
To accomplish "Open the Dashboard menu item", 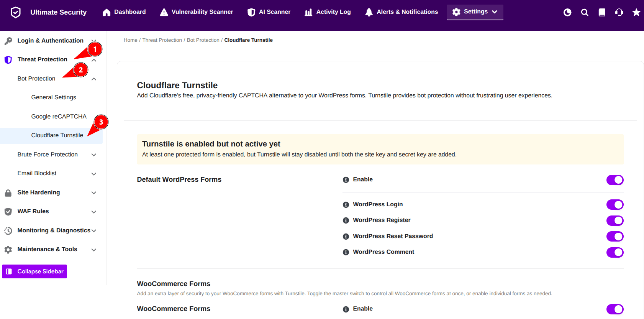I will point(124,12).
